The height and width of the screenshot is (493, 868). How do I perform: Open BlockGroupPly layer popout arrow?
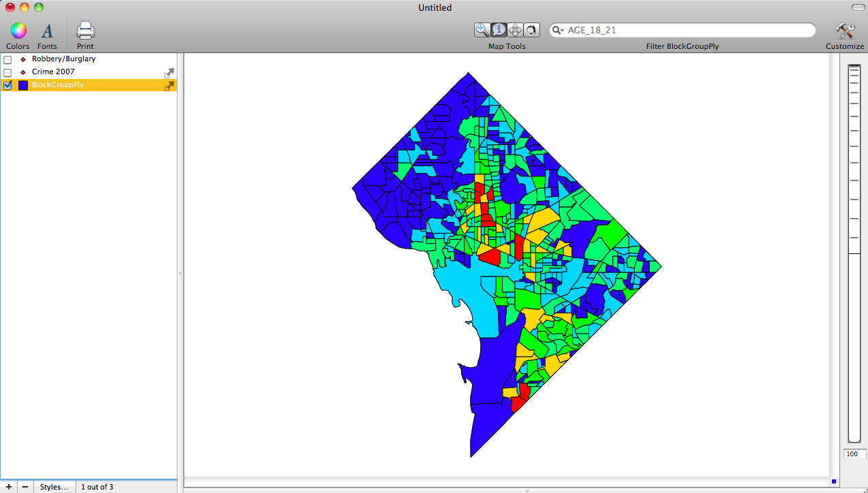[169, 86]
